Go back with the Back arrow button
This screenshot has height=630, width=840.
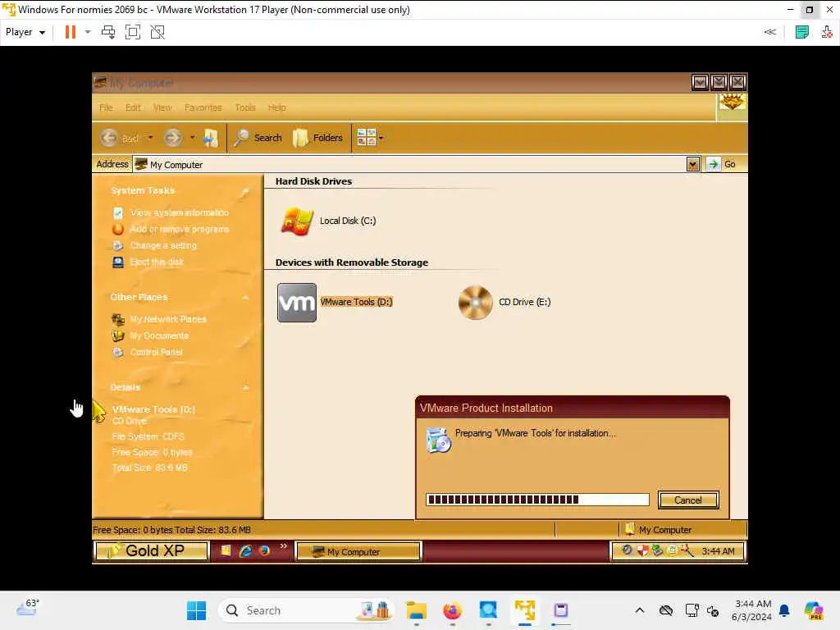click(x=120, y=138)
